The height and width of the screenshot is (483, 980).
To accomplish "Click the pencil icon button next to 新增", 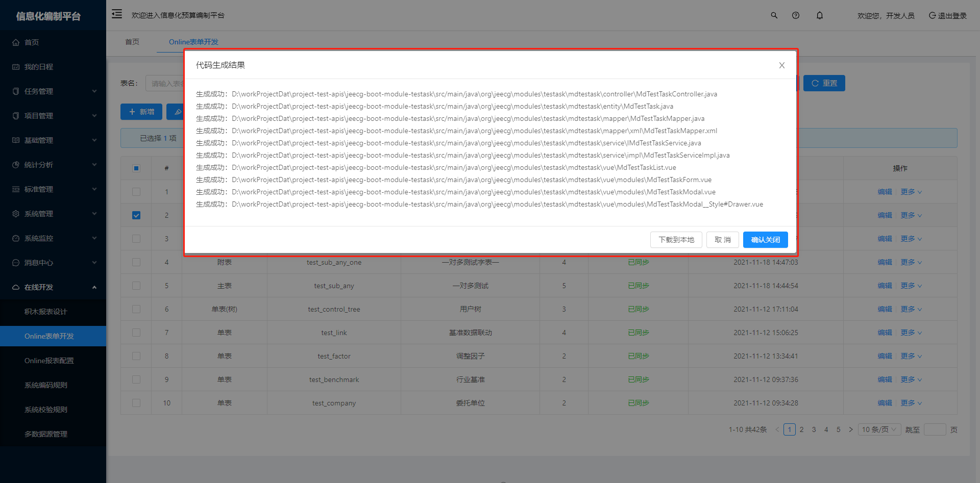I will [178, 112].
